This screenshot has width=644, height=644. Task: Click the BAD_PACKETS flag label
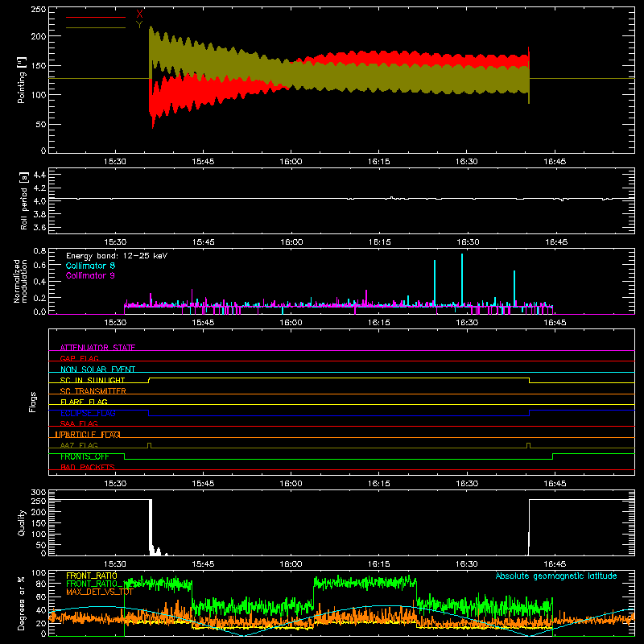(x=88, y=467)
